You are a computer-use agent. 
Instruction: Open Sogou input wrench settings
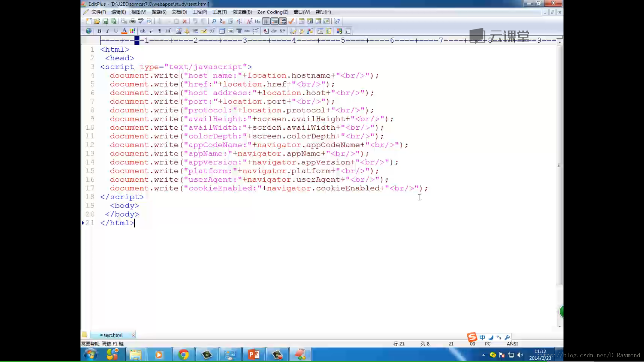coord(507,337)
